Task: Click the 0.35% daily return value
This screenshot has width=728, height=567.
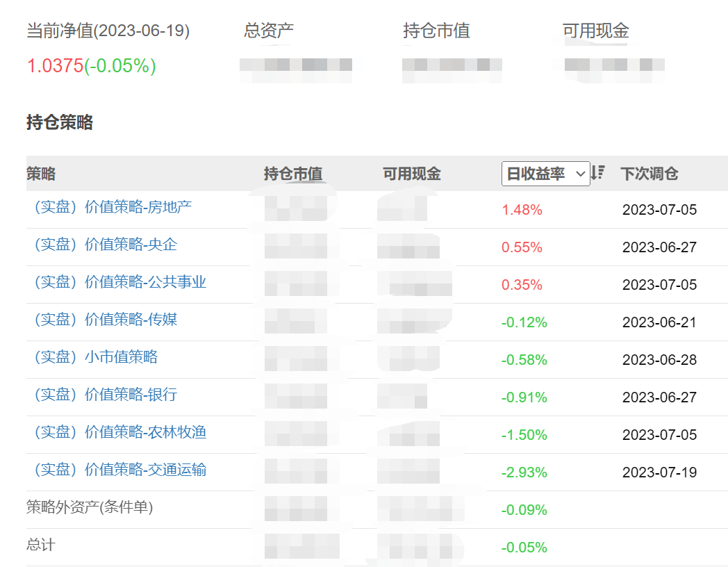Action: click(522, 285)
